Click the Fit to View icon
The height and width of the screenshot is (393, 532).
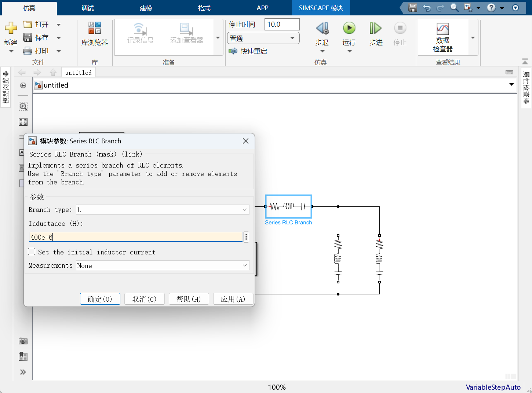tap(23, 122)
